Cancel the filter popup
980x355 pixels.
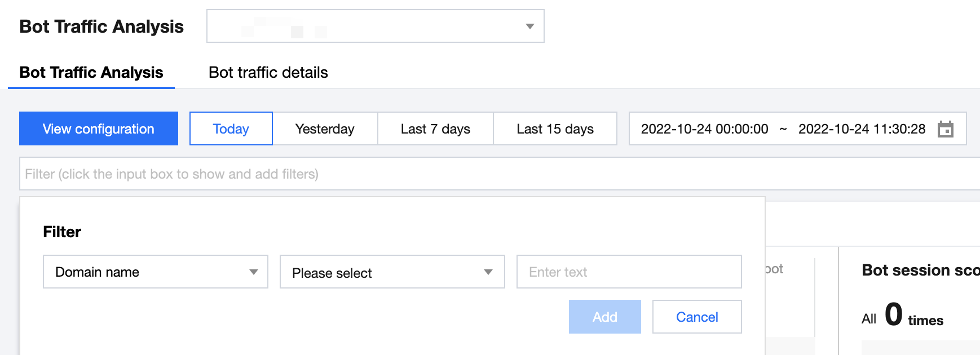click(697, 317)
